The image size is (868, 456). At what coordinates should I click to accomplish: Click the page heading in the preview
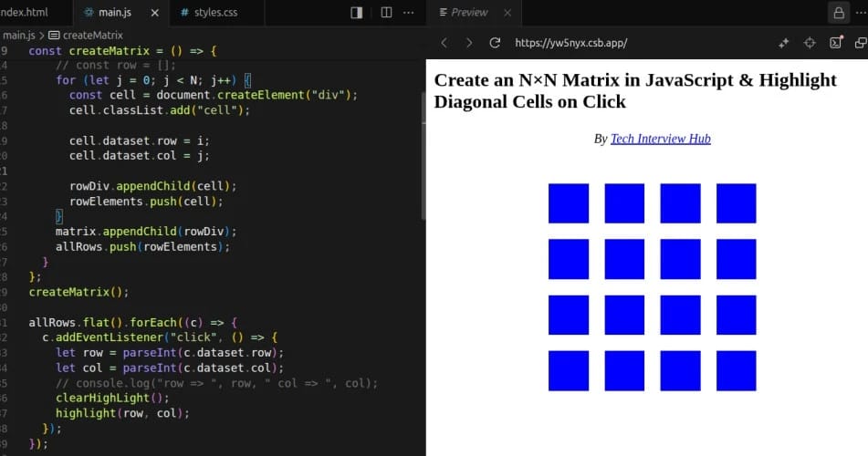[x=635, y=91]
